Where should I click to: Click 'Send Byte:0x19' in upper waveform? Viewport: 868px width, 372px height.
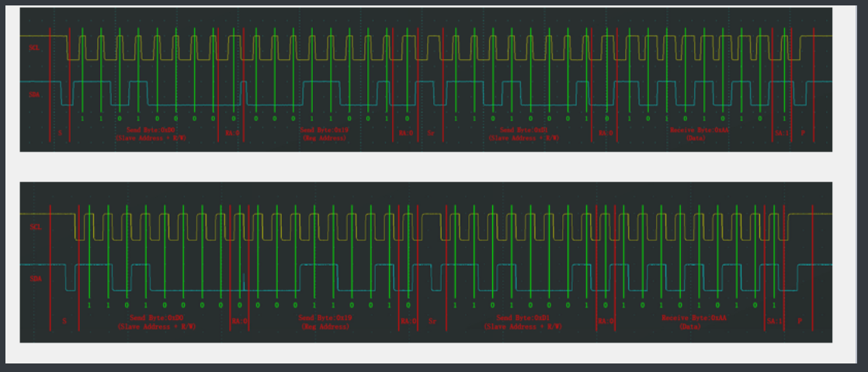point(324,130)
